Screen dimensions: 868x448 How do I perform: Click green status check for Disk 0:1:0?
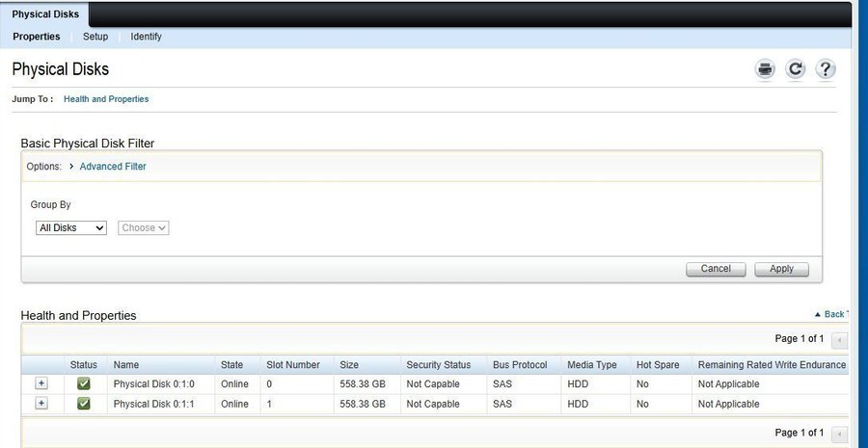click(x=84, y=383)
